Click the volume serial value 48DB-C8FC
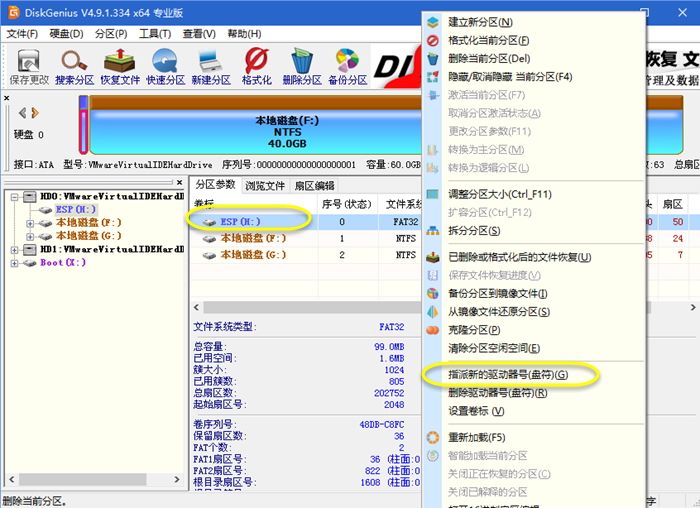The width and height of the screenshot is (700, 508). [x=382, y=425]
